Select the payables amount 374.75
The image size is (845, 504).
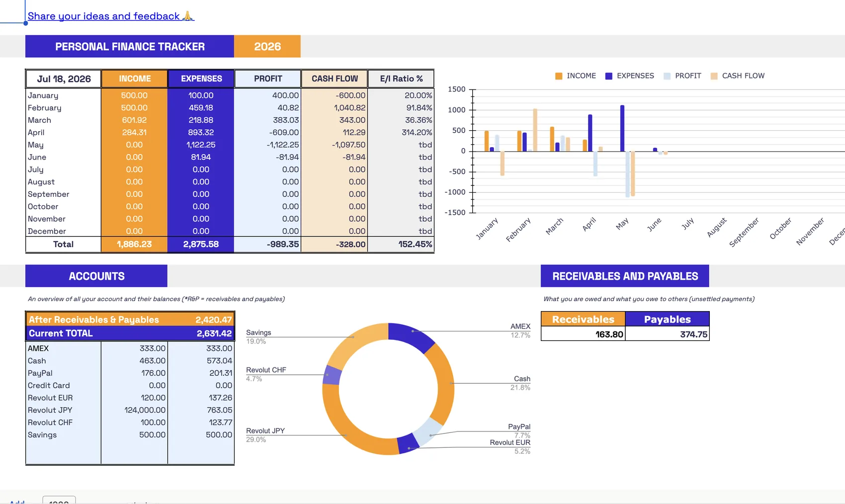tap(667, 334)
